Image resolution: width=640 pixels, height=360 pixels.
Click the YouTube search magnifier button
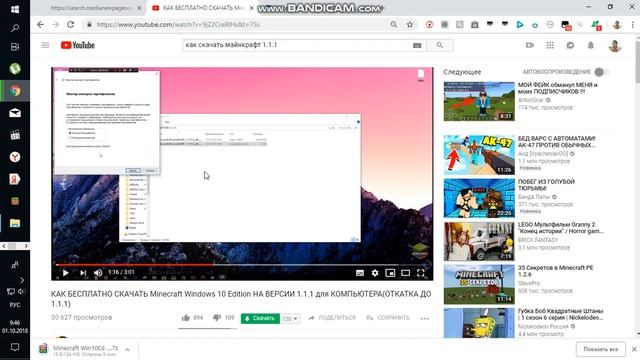click(x=440, y=45)
